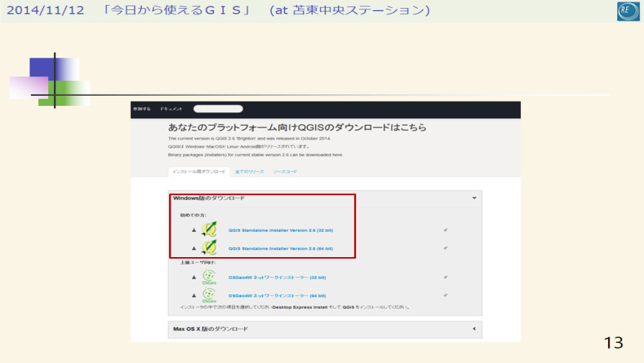Click the search field in the navbar
Viewport: 644px width, 363px height.
[x=218, y=109]
